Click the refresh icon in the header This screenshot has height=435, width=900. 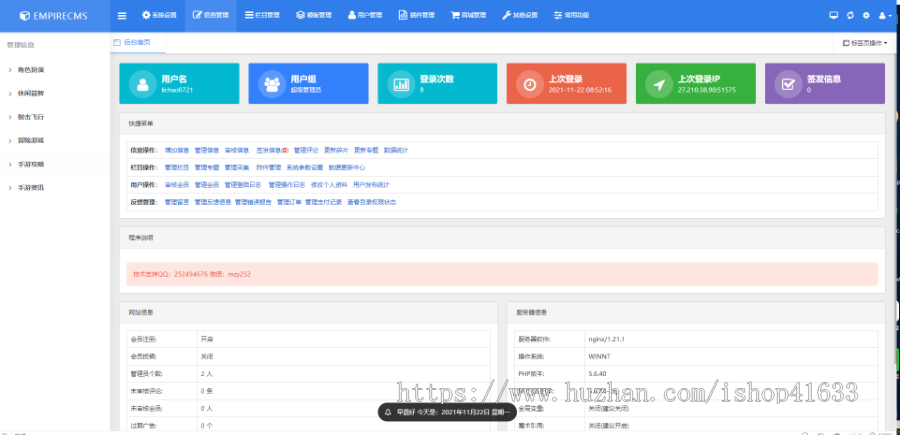coord(850,15)
